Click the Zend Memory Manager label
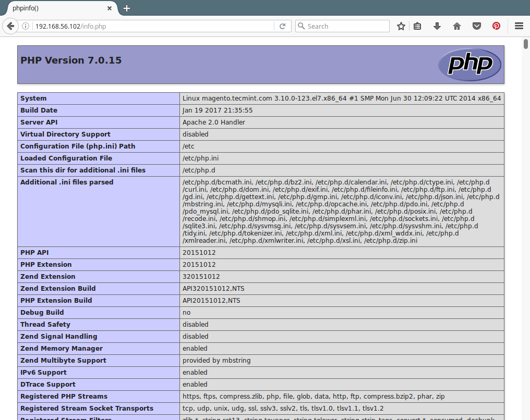The height and width of the screenshot is (420, 530). pos(62,349)
